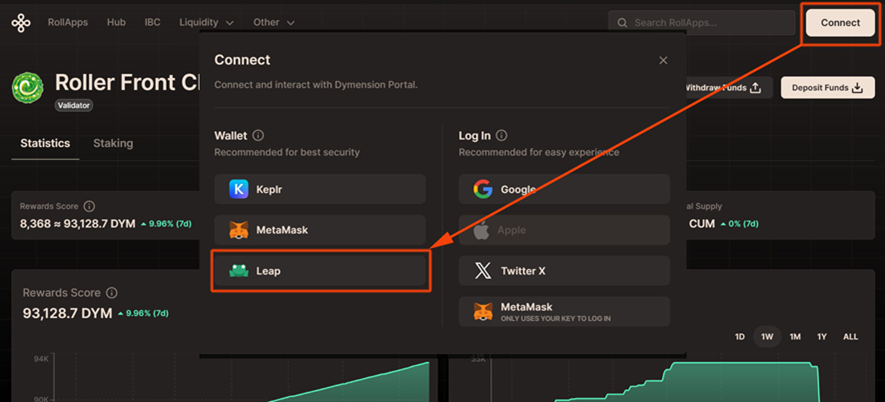The width and height of the screenshot is (885, 402).
Task: Close the Connect dialog
Action: 663,60
